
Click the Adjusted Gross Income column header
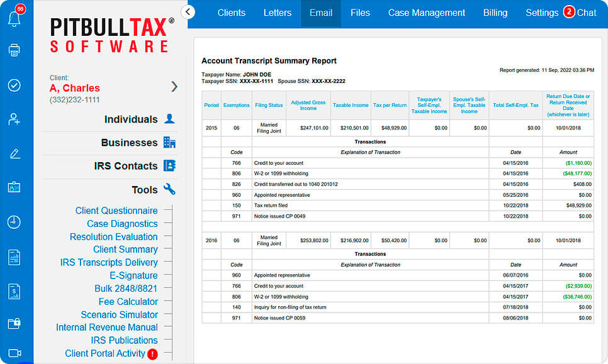point(308,106)
